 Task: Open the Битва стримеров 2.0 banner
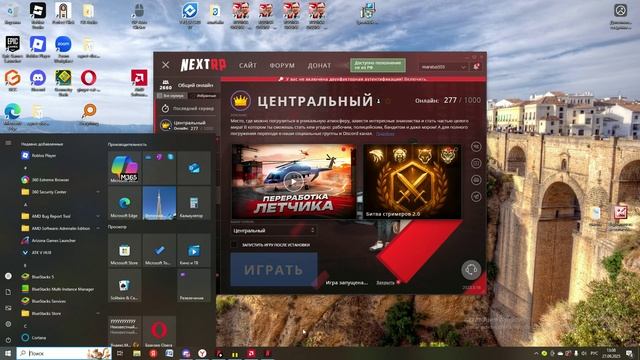click(x=412, y=182)
